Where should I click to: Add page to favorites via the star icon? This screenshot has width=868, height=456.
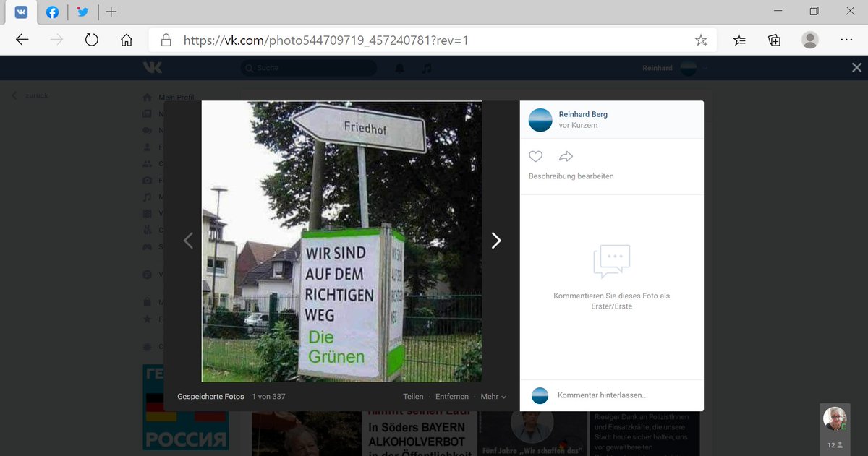(x=701, y=40)
